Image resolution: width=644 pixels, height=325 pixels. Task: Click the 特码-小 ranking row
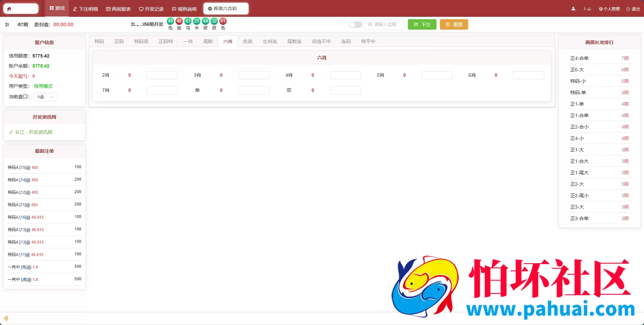[599, 81]
